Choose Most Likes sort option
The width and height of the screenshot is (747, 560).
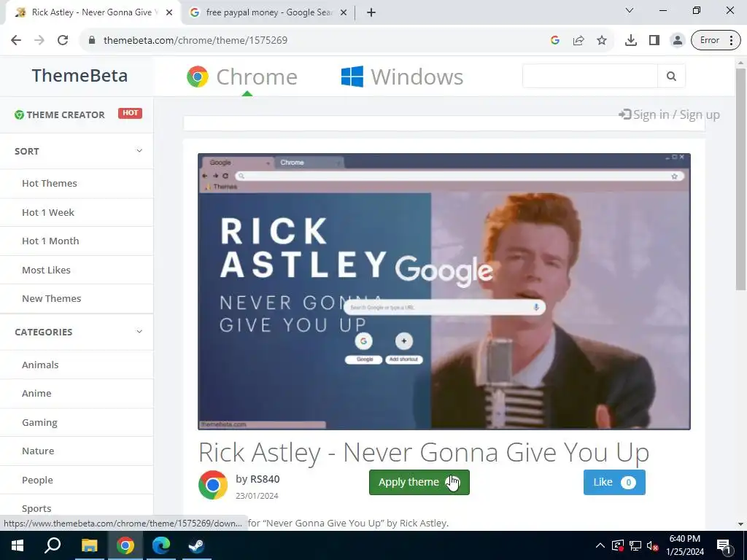(x=46, y=270)
